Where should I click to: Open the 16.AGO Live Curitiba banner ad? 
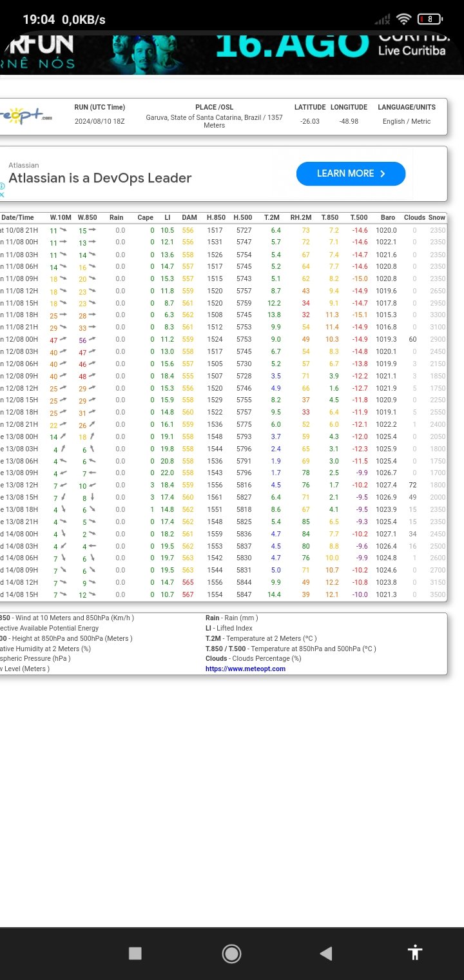[x=232, y=55]
